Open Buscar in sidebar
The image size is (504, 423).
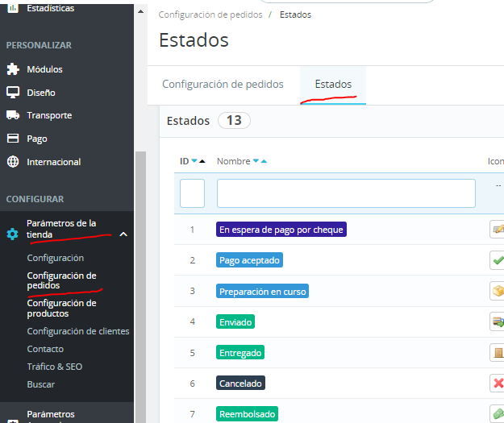coord(41,384)
